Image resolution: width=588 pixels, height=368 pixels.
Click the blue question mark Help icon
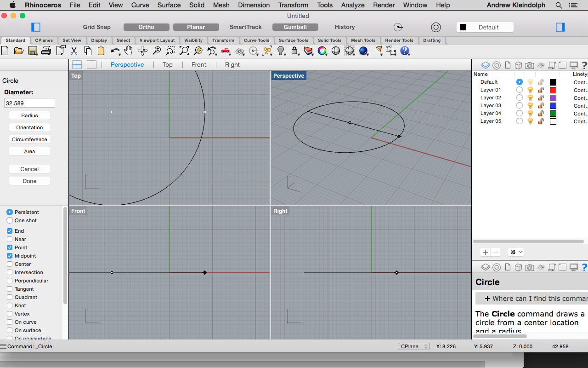pos(405,51)
